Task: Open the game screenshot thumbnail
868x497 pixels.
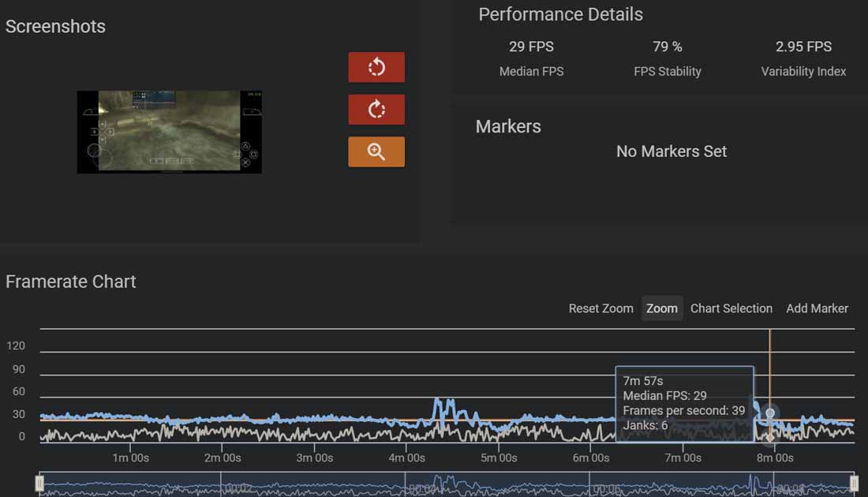Action: [x=169, y=132]
